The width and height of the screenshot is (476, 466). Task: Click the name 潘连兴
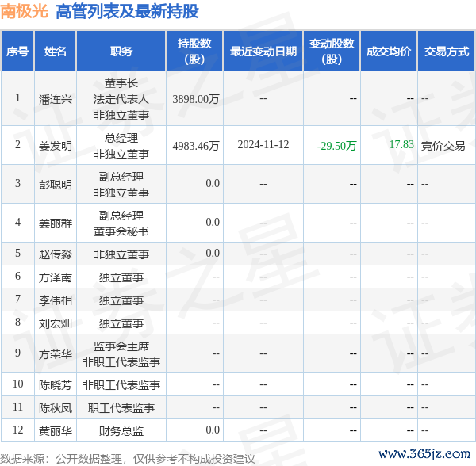[x=56, y=99]
